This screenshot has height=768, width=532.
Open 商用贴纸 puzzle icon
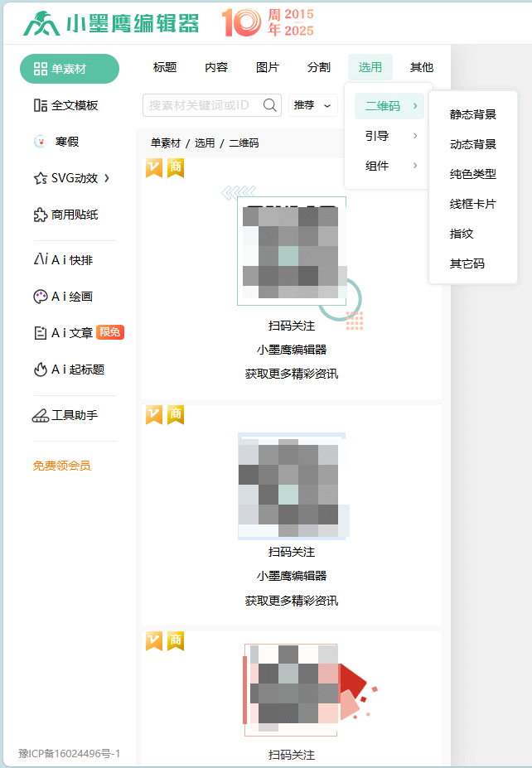(40, 215)
